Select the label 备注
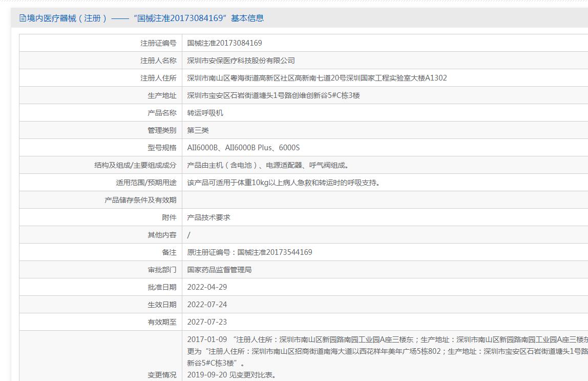This screenshot has height=381, width=588. [x=169, y=252]
